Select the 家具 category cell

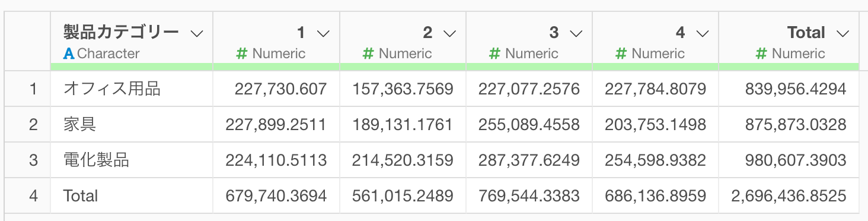[x=132, y=125]
